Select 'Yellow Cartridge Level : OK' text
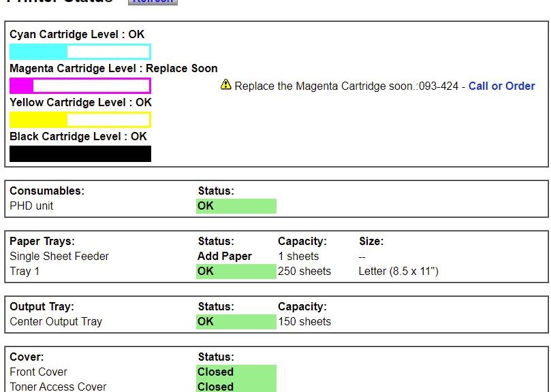The image size is (551, 392). pyautogui.click(x=80, y=103)
